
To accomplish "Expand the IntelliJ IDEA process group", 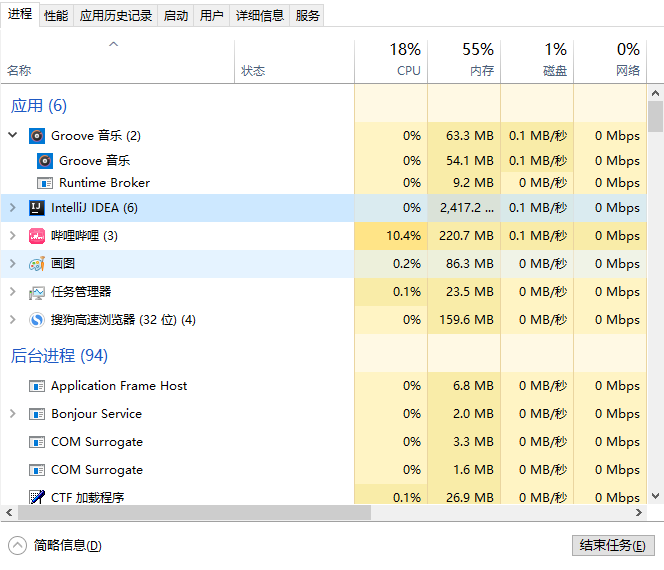I will tap(13, 208).
